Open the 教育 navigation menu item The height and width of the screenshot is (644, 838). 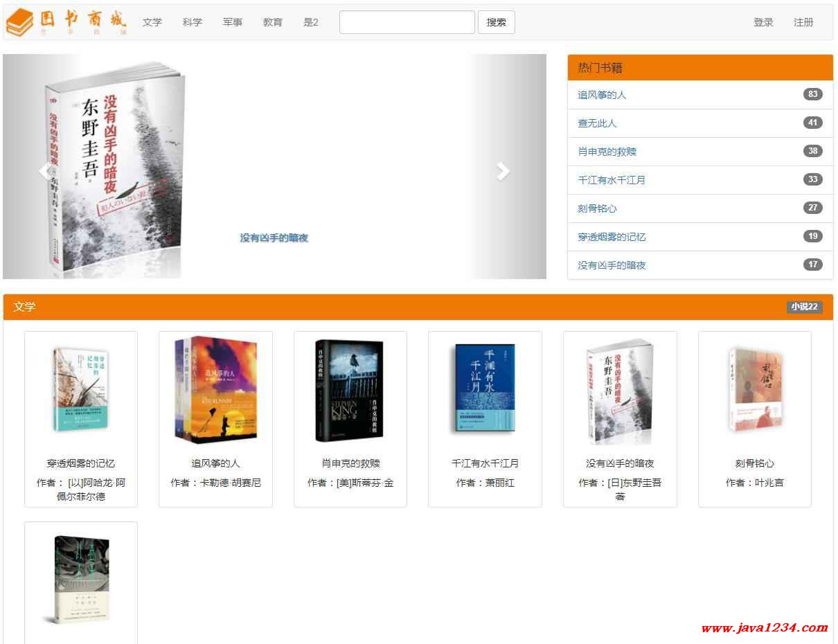pos(273,22)
